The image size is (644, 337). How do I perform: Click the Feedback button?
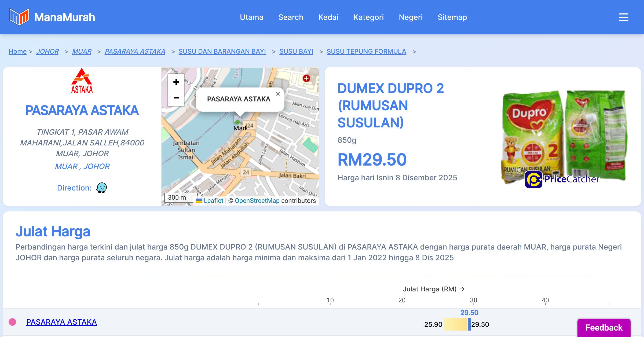pyautogui.click(x=604, y=327)
